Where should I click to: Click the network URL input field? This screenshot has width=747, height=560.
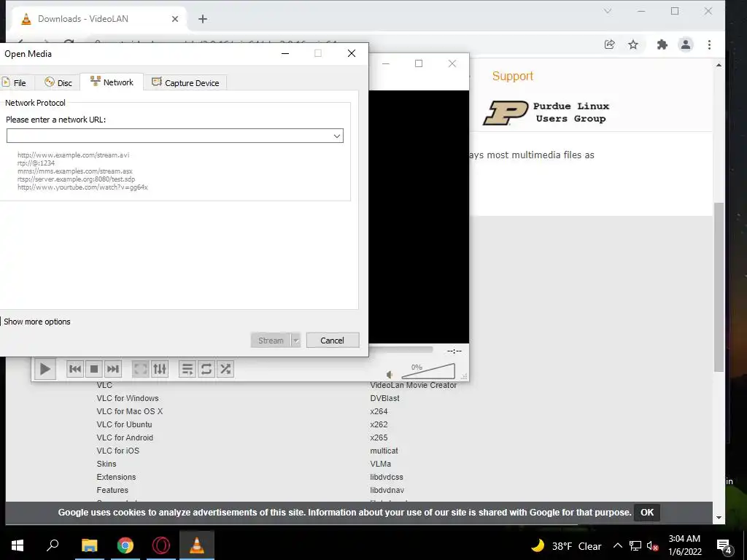175,136
